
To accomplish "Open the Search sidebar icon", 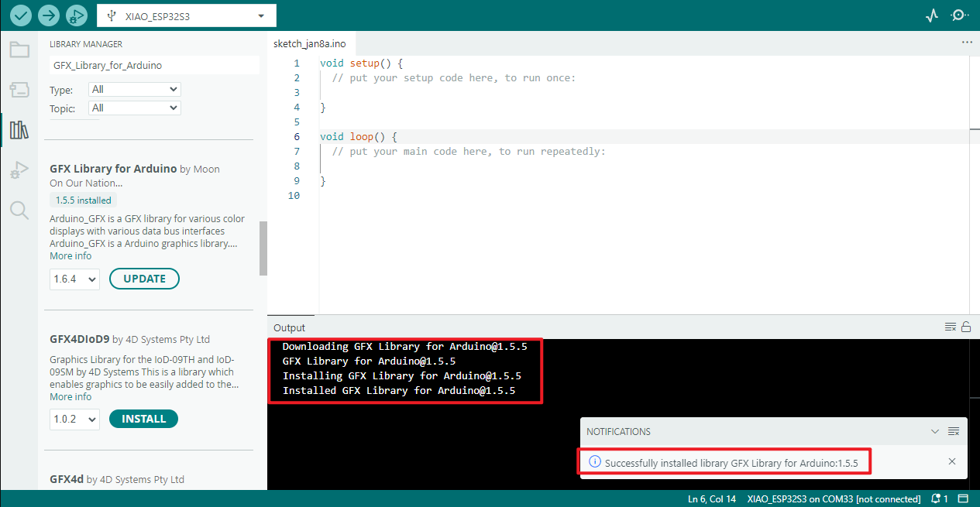I will coord(19,210).
